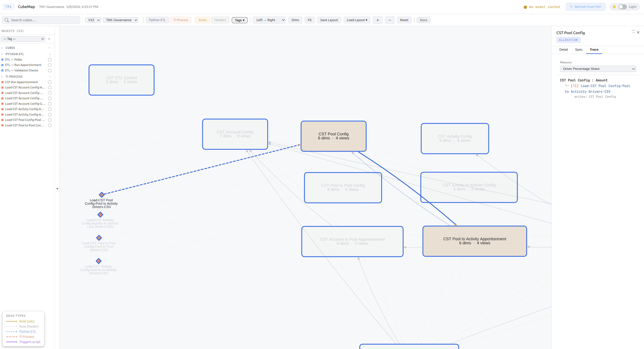Switch to the Spec tab
The width and height of the screenshot is (644, 349).
(579, 50)
